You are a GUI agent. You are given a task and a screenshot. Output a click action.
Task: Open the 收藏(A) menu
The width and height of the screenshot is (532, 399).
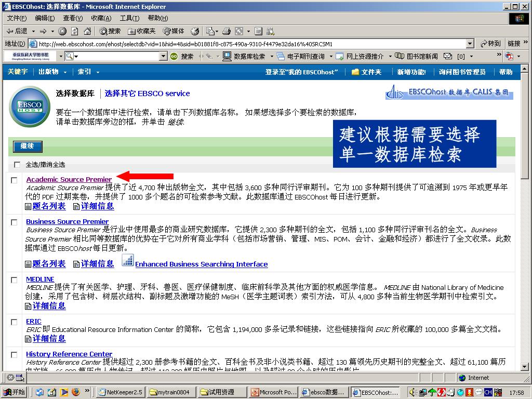coord(101,18)
